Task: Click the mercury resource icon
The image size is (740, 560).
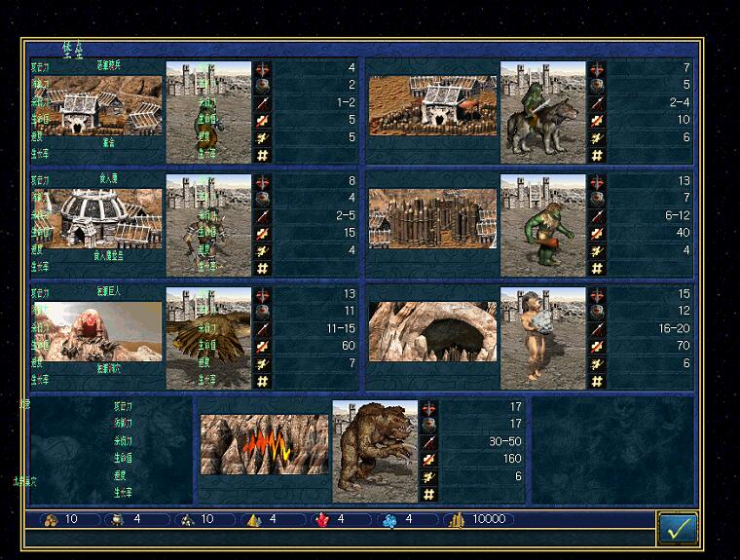Action: click(x=116, y=520)
